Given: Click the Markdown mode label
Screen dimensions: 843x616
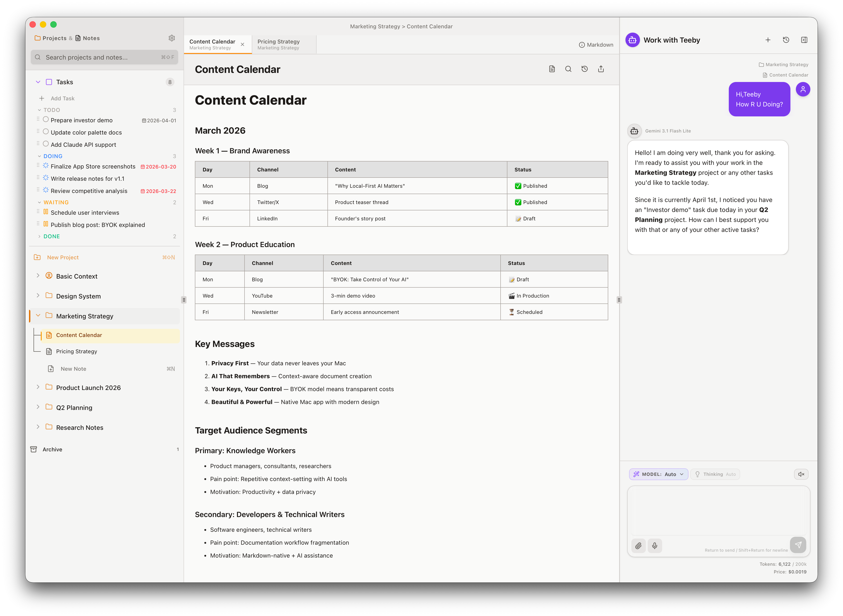Looking at the screenshot, I should [x=600, y=45].
